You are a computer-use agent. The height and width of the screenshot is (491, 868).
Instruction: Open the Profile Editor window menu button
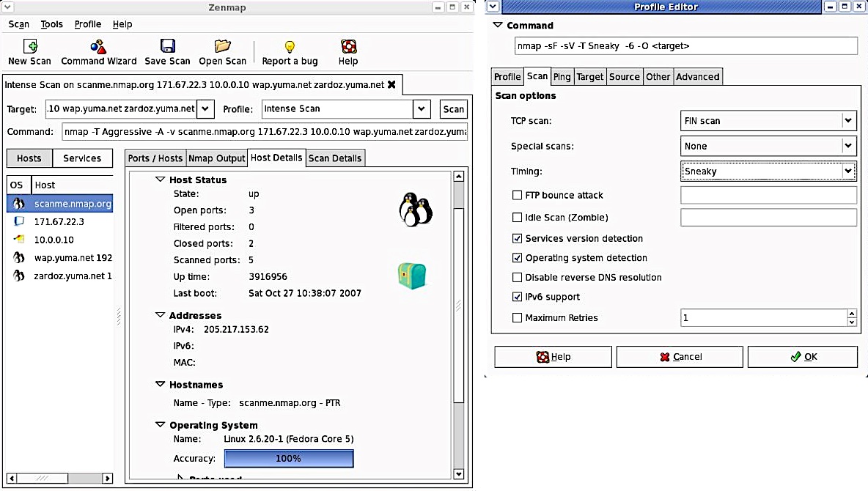tap(493, 7)
